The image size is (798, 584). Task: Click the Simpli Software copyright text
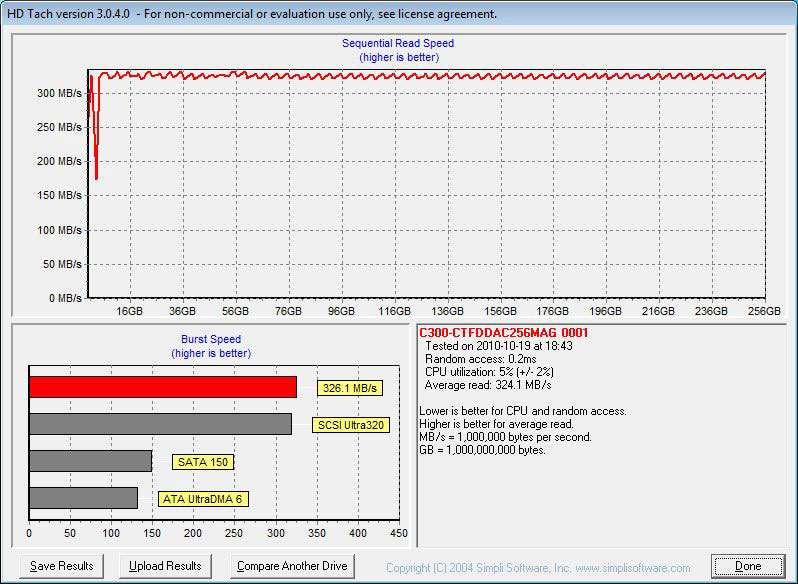pos(538,568)
